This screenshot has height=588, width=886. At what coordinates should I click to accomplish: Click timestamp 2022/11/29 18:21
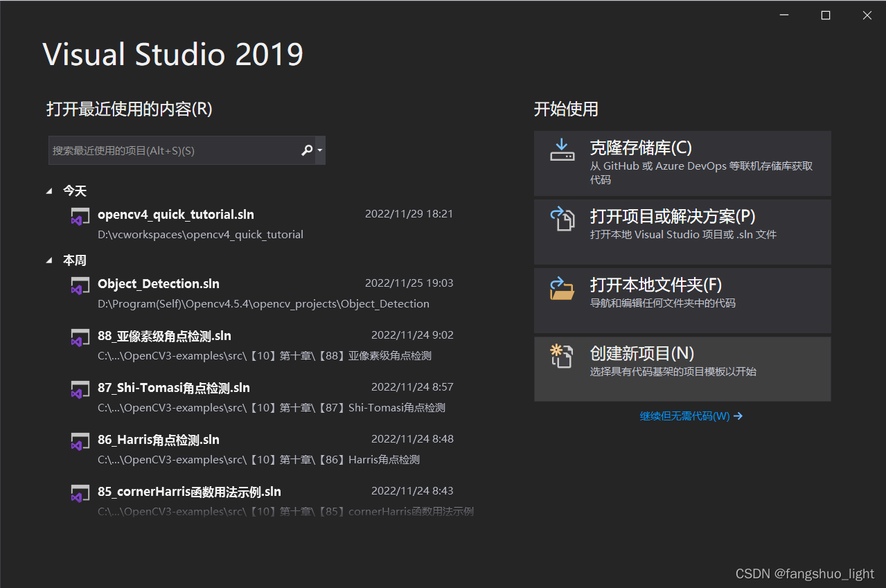coord(409,214)
